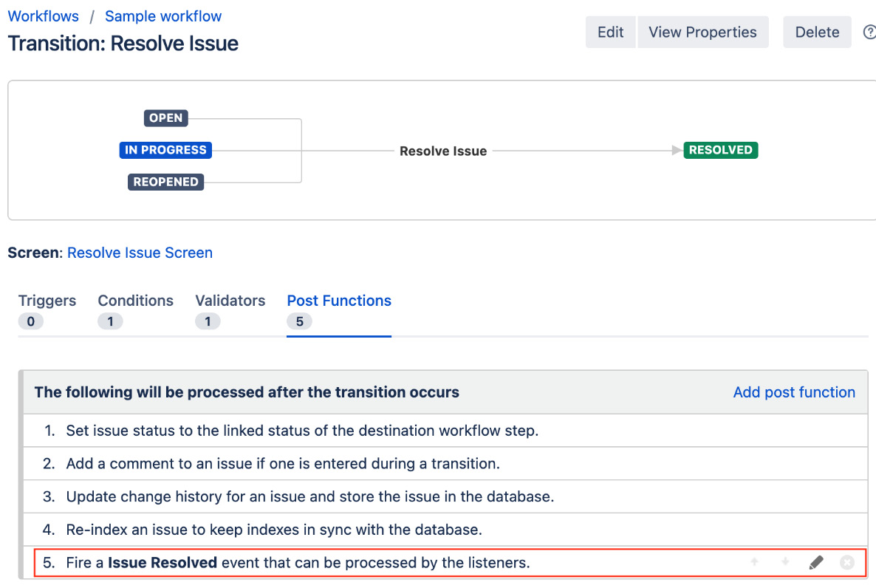Move the fifth post function up with the up arrow
Viewport: 876px width, 588px height.
[x=754, y=562]
